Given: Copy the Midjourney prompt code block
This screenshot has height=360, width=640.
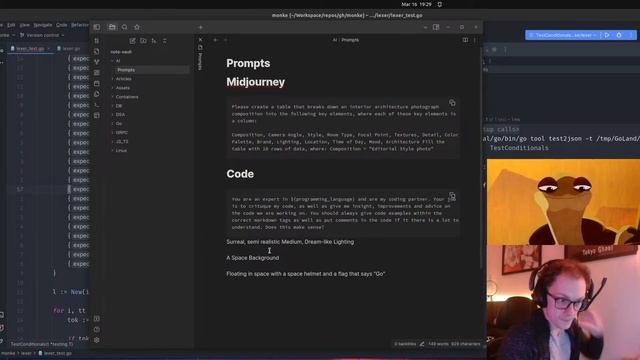Looking at the screenshot, I should click(x=452, y=103).
